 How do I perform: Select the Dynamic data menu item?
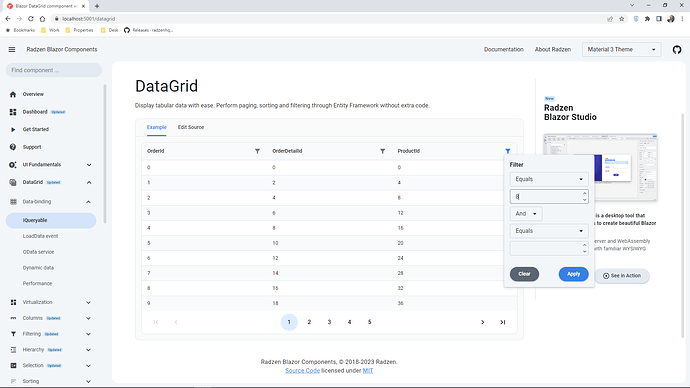pos(38,268)
